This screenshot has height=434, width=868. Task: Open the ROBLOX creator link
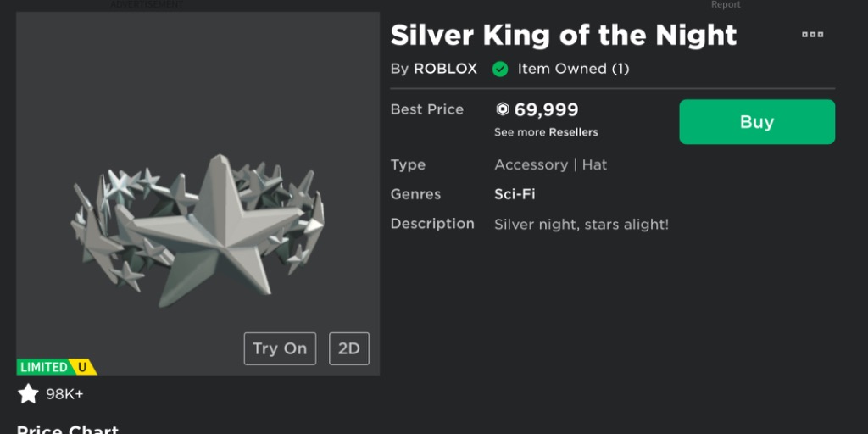pyautogui.click(x=445, y=69)
